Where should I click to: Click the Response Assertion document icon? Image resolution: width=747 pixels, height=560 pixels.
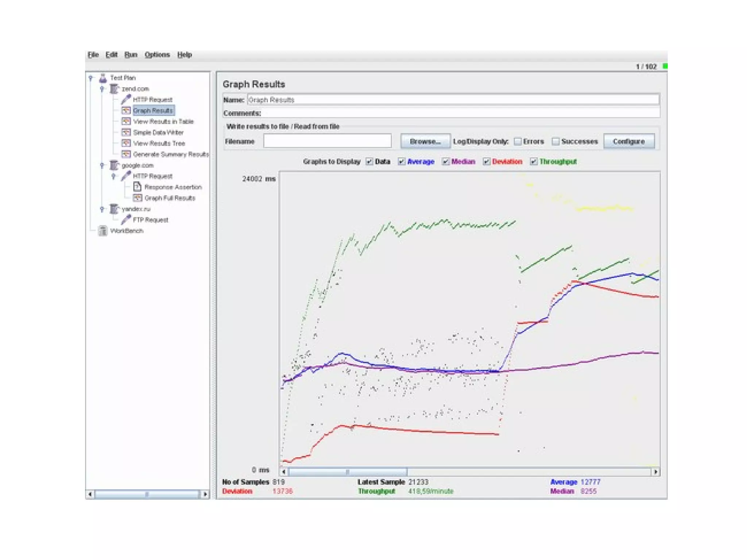137,187
